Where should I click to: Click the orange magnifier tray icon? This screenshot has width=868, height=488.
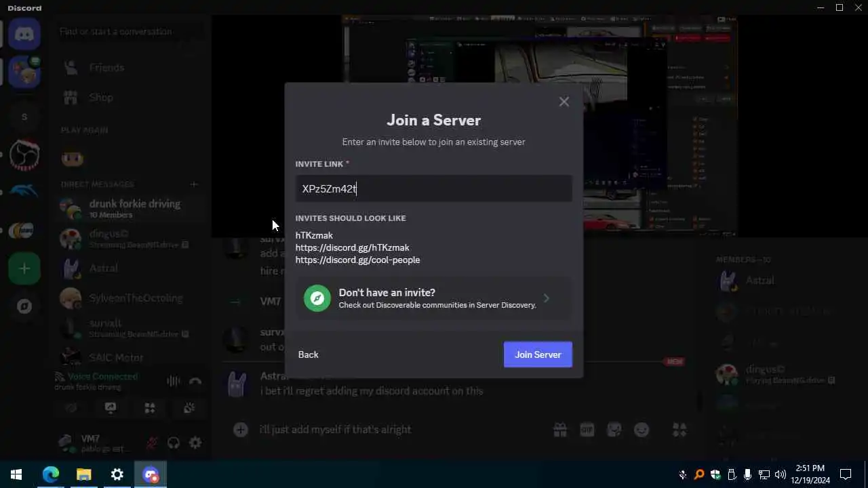coord(699,474)
